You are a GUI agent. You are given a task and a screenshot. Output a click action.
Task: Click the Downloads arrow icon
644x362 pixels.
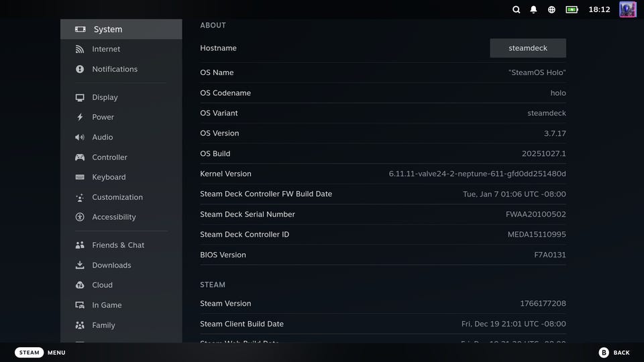coord(80,265)
